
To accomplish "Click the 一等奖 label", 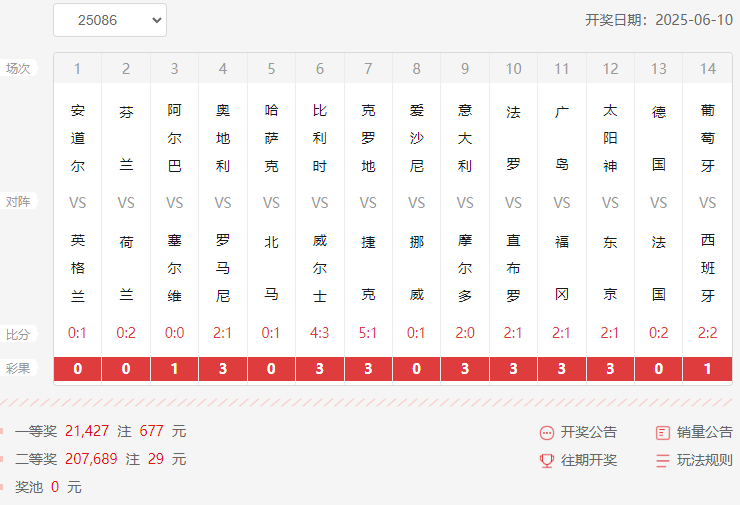I will 36,431.
